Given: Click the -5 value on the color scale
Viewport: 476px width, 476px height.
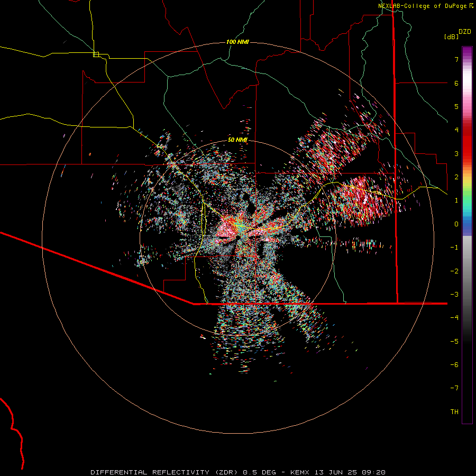Looking at the screenshot, I should pos(454,342).
